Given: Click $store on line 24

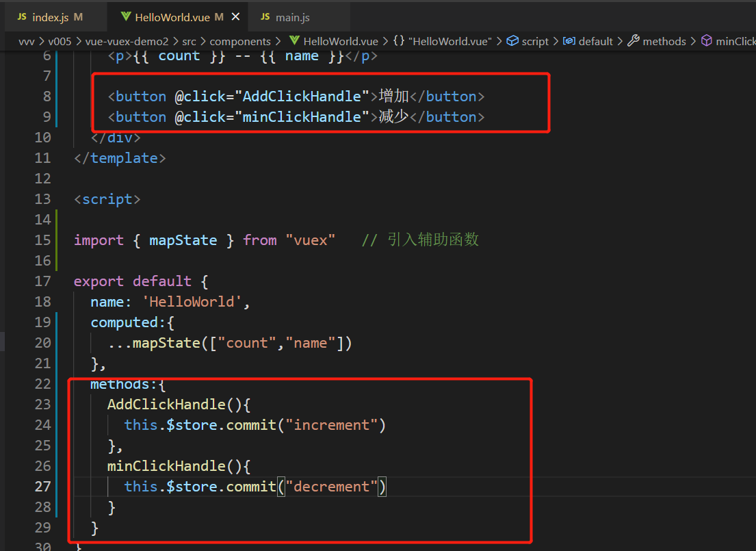Looking at the screenshot, I should point(192,425).
